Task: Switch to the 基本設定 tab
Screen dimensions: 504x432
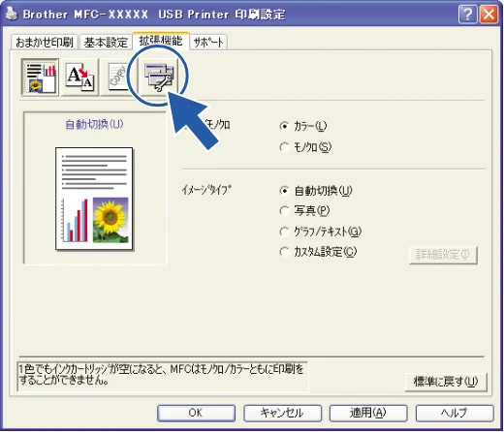Action: [x=106, y=43]
